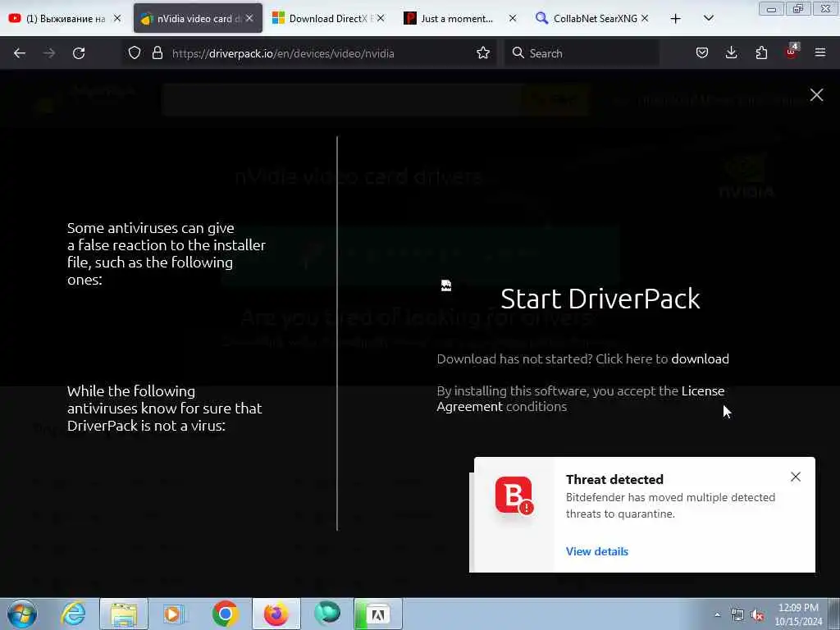
Task: Click the broken image icon by Start DriverPack
Action: [446, 285]
